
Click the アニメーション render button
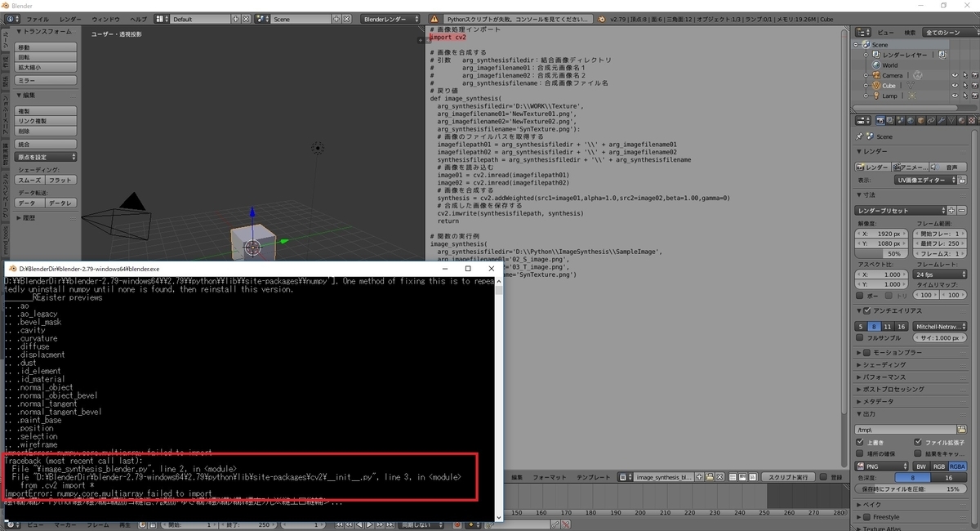[911, 167]
